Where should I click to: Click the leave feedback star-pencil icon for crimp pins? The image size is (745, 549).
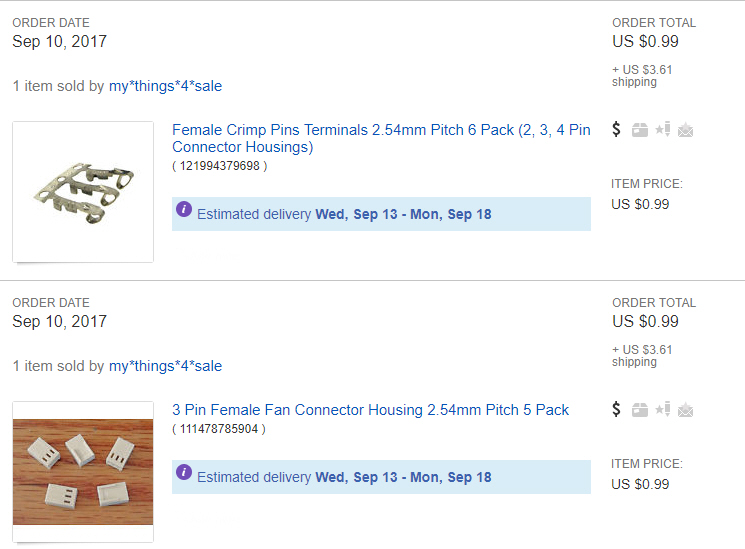pos(663,129)
